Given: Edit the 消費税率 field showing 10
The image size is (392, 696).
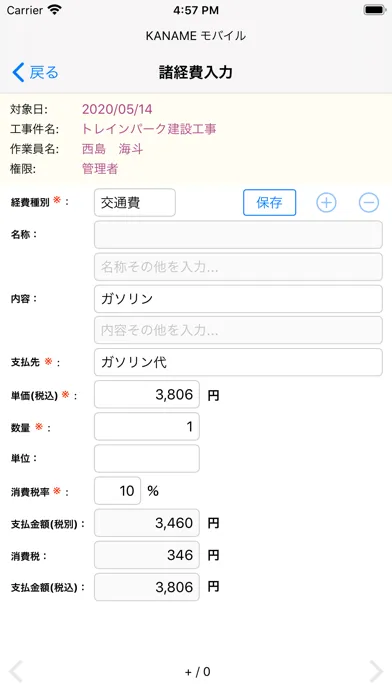Looking at the screenshot, I should 118,490.
